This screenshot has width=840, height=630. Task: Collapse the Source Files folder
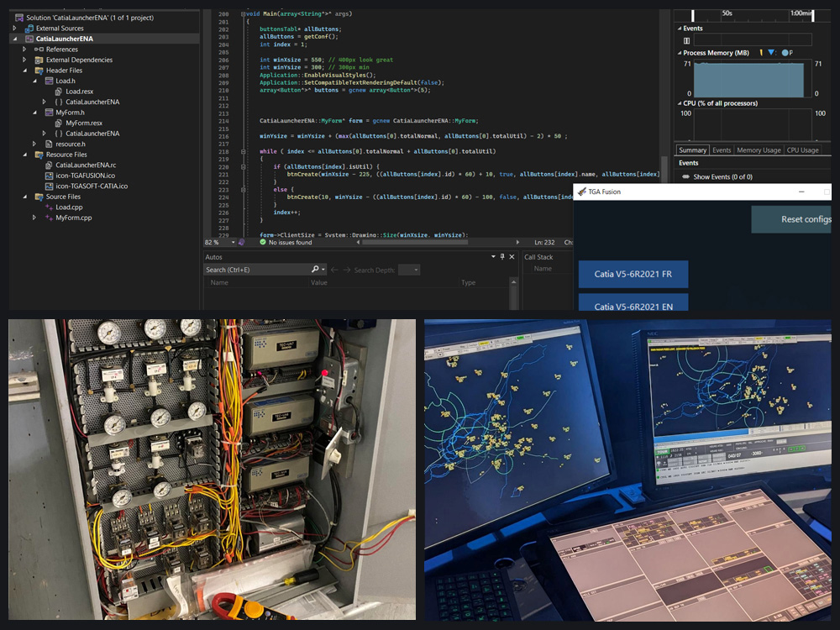[x=24, y=197]
